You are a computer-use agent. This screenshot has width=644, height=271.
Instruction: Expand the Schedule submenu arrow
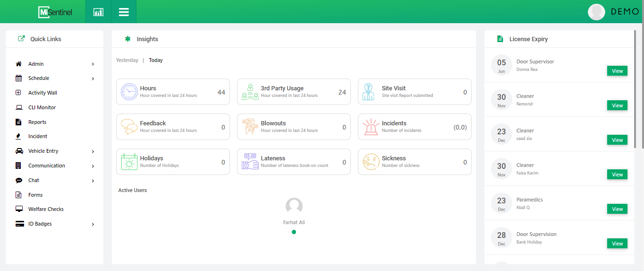pos(93,79)
